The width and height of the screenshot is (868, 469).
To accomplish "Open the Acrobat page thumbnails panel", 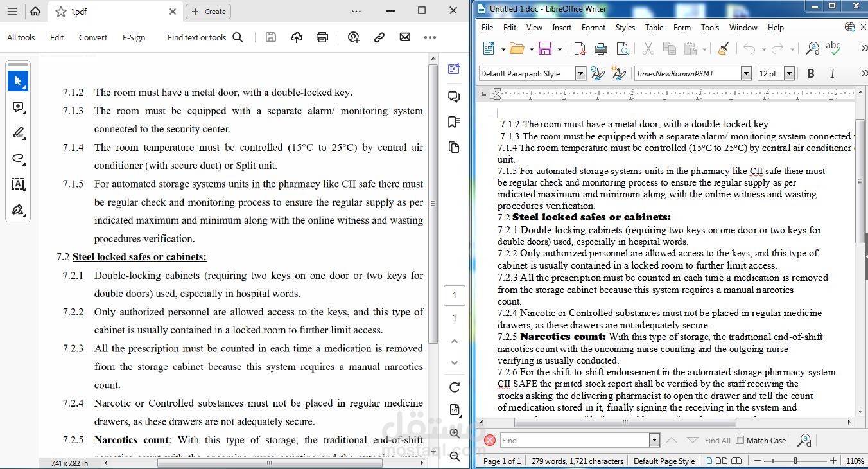I will (454, 148).
